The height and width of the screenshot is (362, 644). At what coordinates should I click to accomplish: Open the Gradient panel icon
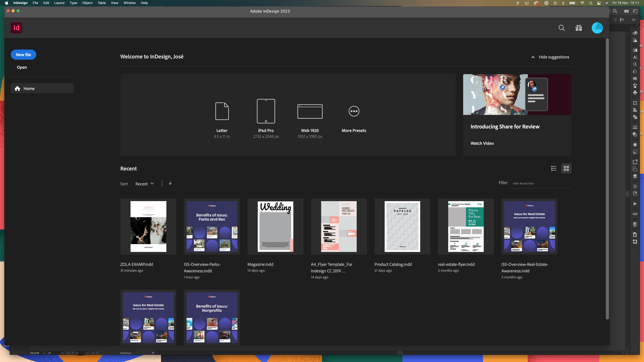635,40
